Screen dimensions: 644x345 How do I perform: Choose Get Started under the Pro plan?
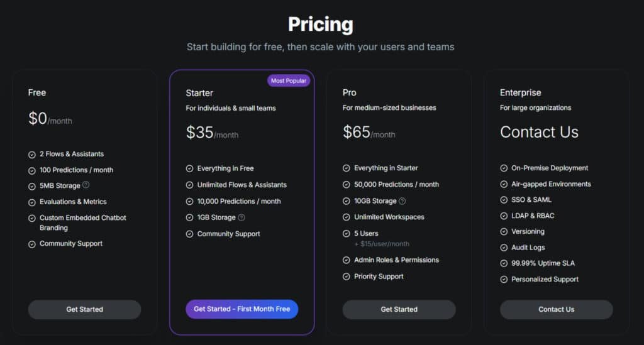point(399,309)
